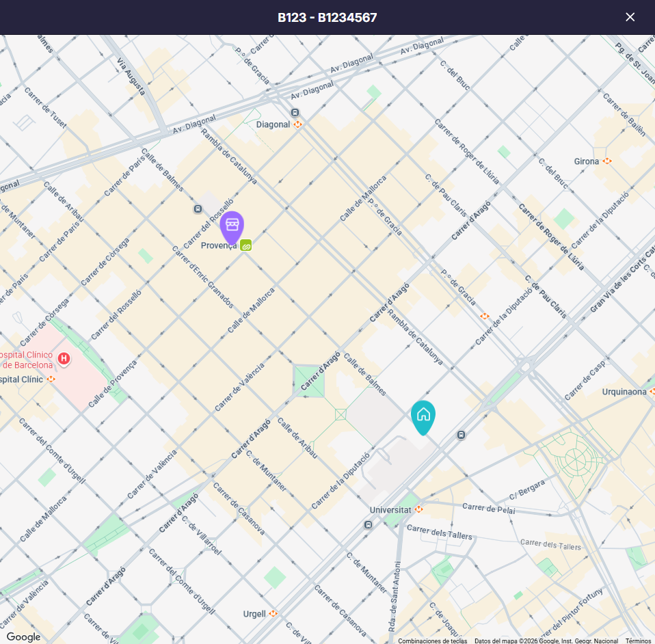Click the Carrer de Pelai street label
655x644 pixels.
click(x=489, y=508)
